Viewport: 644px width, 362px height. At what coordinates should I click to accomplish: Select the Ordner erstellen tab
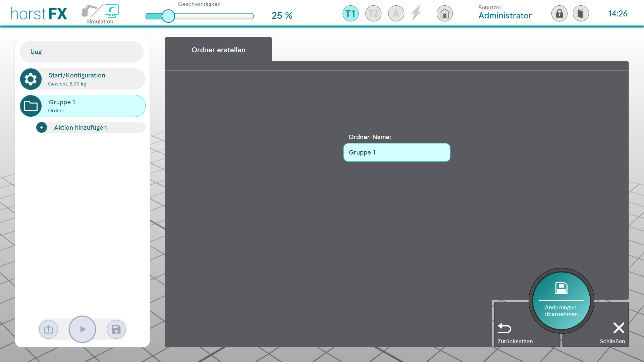[218, 50]
